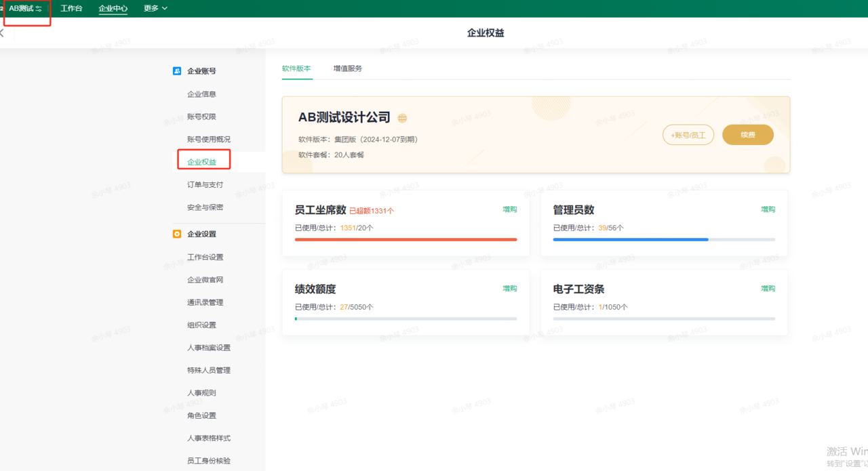Click the back arrow at top left
868x471 pixels.
point(2,33)
